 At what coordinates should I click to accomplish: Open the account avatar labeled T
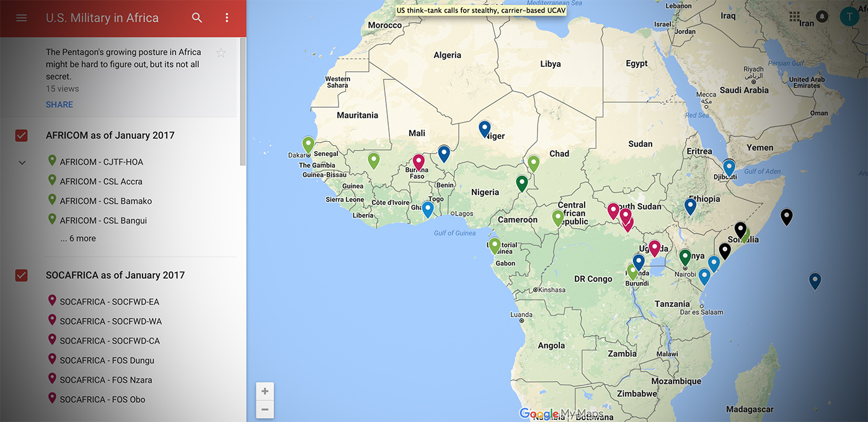[x=849, y=17]
